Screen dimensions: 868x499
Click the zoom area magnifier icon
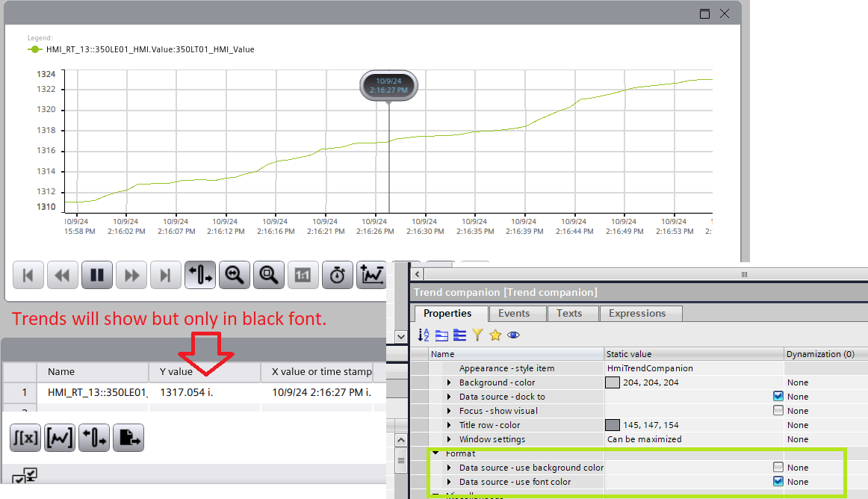268,276
